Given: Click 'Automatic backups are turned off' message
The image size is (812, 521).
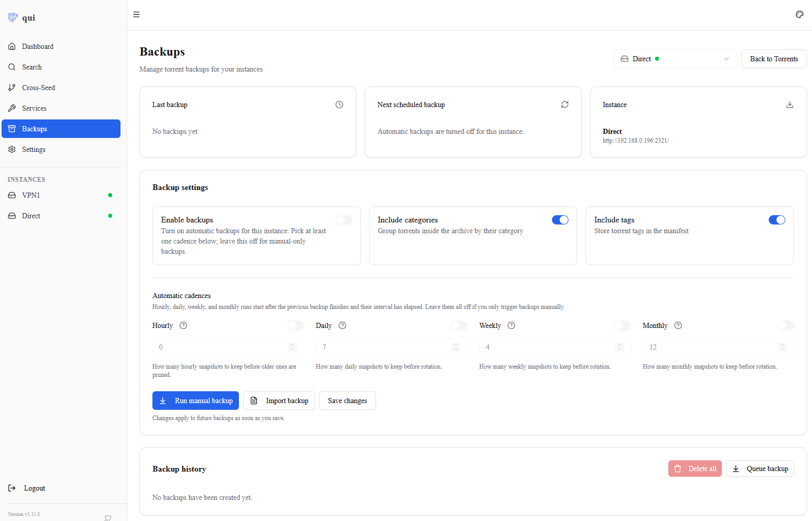Looking at the screenshot, I should (x=451, y=132).
